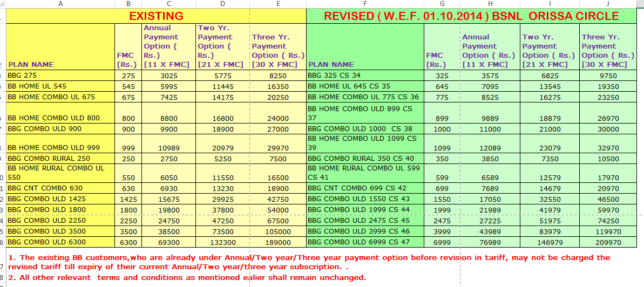Click the yellow EXISTING title cell

(156, 16)
